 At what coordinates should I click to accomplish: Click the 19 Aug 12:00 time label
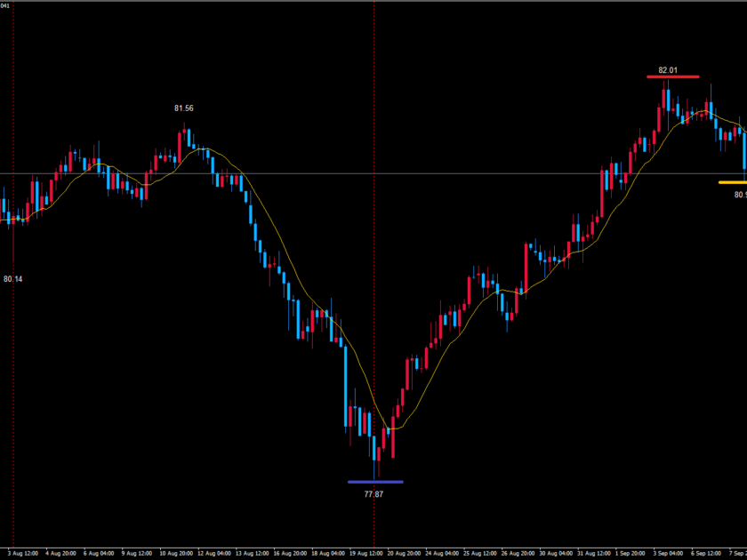click(366, 552)
